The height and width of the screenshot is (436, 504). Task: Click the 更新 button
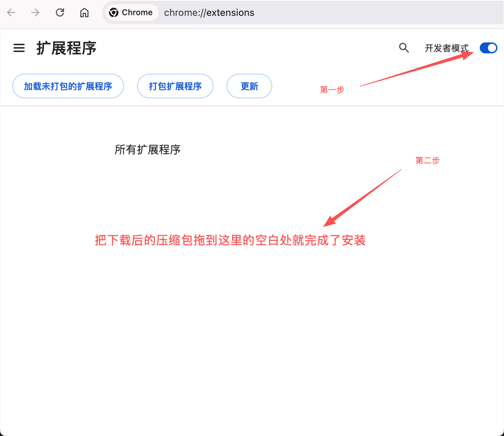click(x=249, y=86)
